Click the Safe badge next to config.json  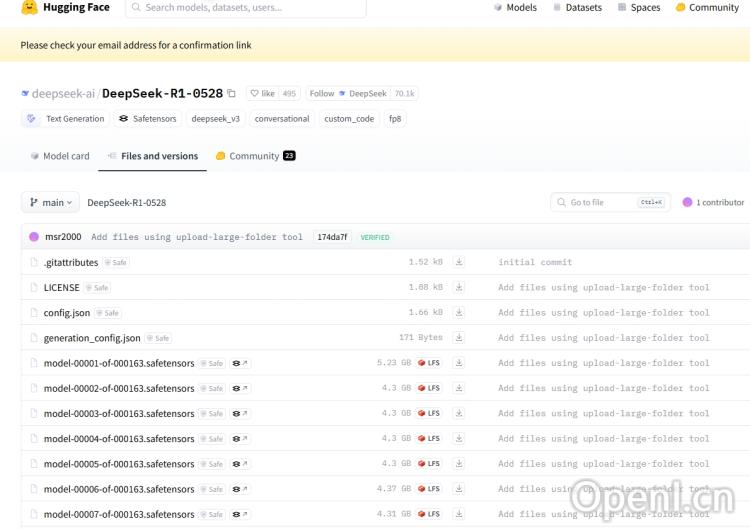tap(108, 313)
